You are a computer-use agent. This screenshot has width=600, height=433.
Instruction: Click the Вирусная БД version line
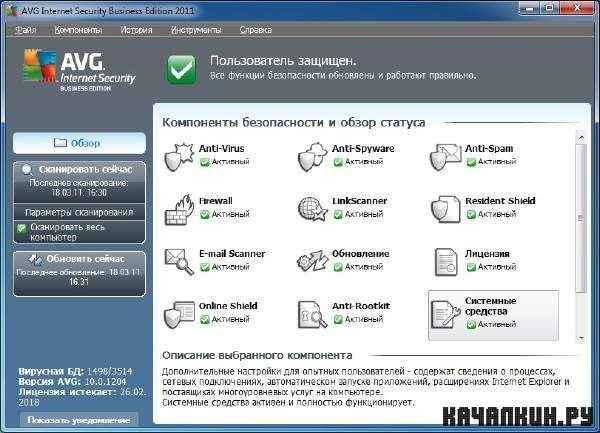75,371
